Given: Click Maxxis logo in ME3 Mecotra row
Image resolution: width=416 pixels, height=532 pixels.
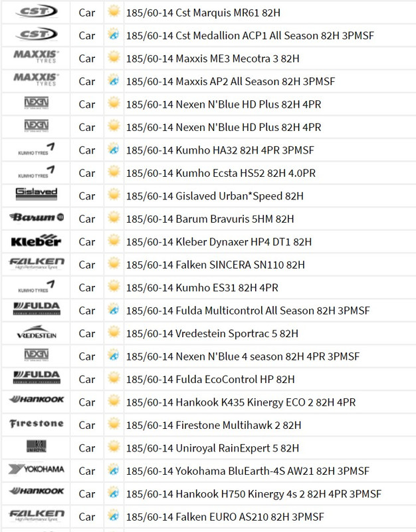Looking at the screenshot, I should pos(37,57).
